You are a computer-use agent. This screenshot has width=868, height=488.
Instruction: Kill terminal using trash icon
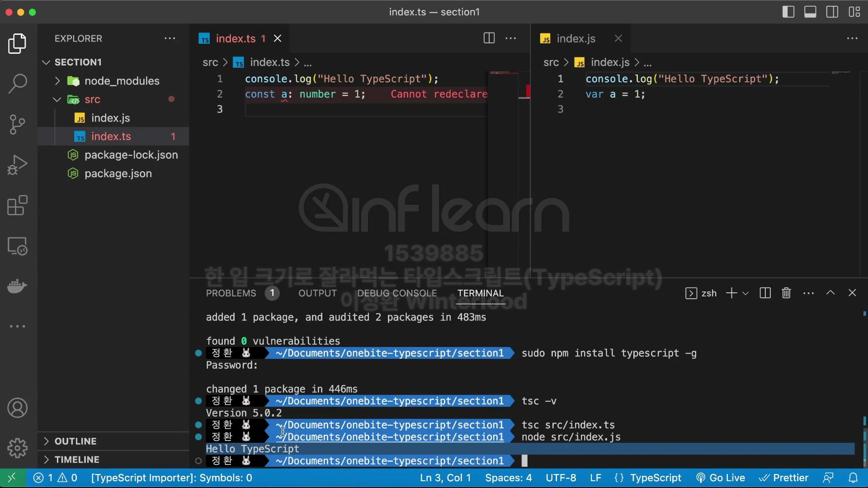[x=786, y=293]
